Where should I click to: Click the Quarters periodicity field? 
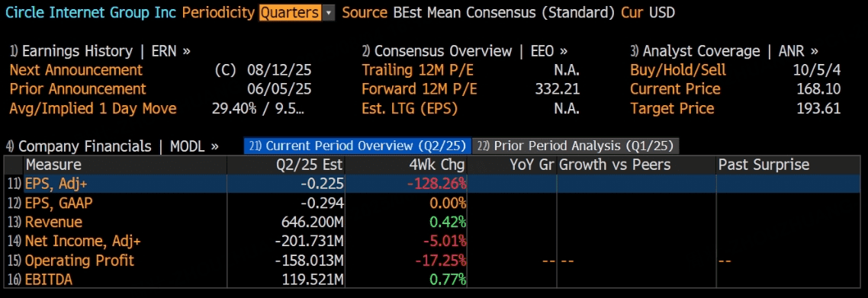click(x=290, y=13)
